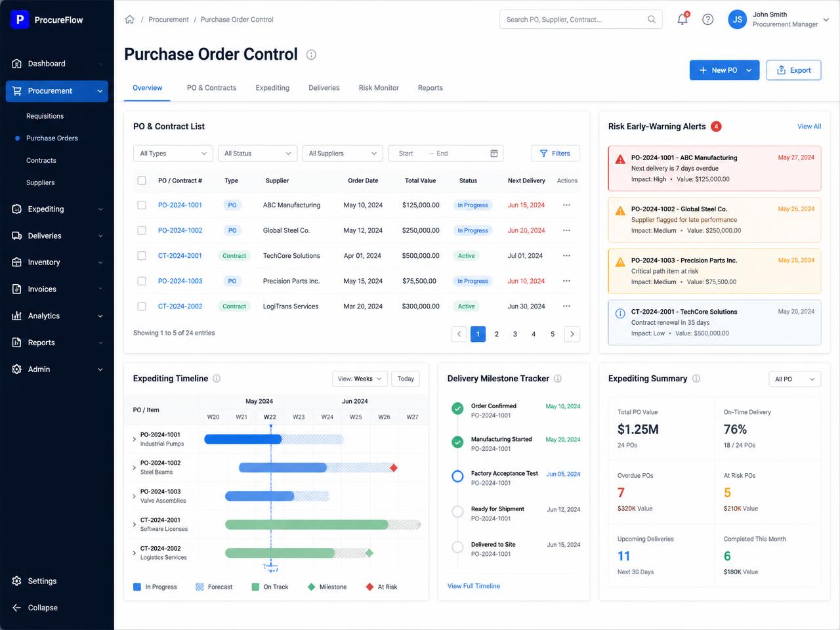Open actions menu for PO-2024-1001 row
The image size is (840, 630).
(566, 205)
